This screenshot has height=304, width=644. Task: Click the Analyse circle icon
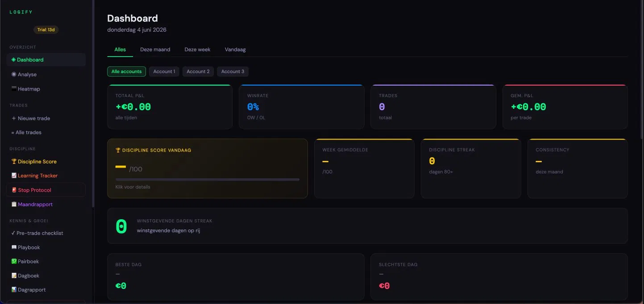click(13, 74)
